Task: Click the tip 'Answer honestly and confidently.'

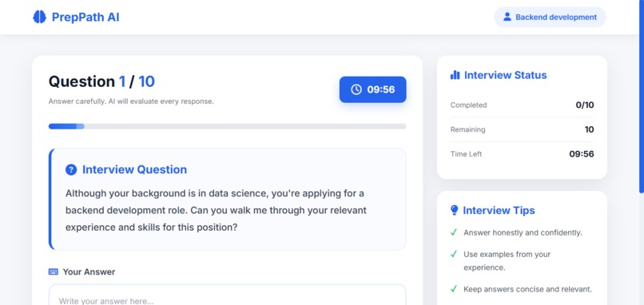Action: point(523,233)
